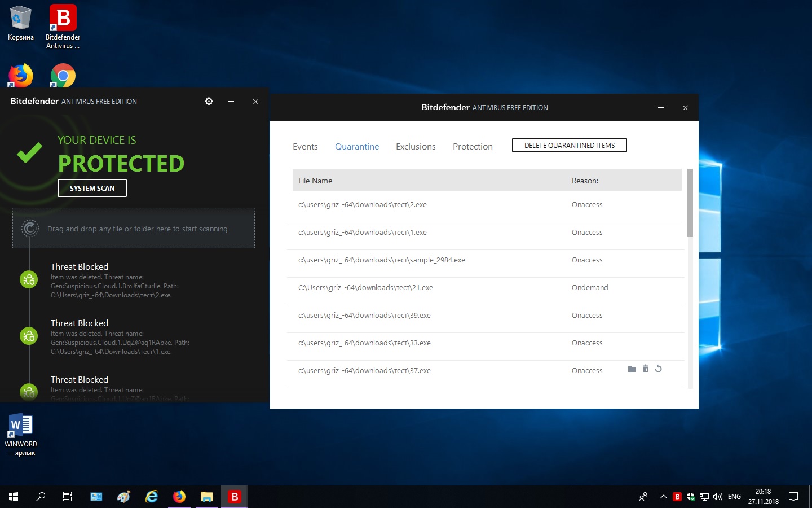Show hidden system tray icons
Screen dimensions: 812x508
(664, 497)
